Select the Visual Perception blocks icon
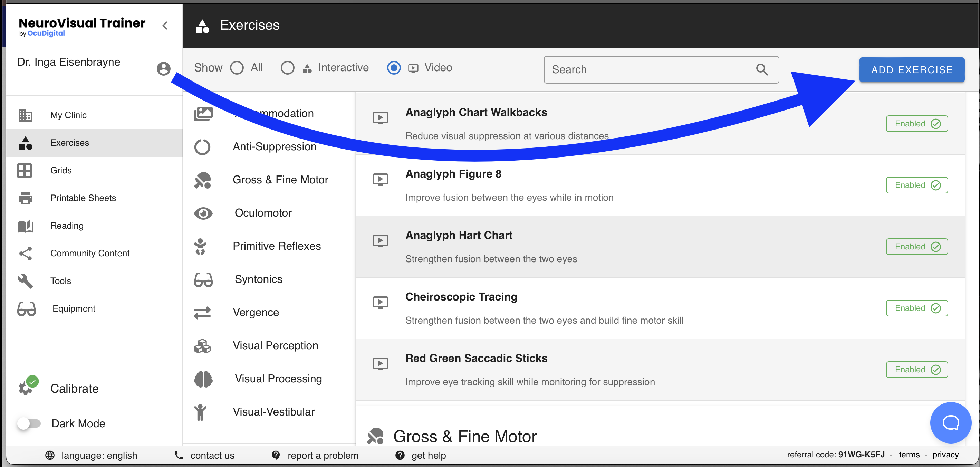The image size is (980, 467). (x=202, y=346)
